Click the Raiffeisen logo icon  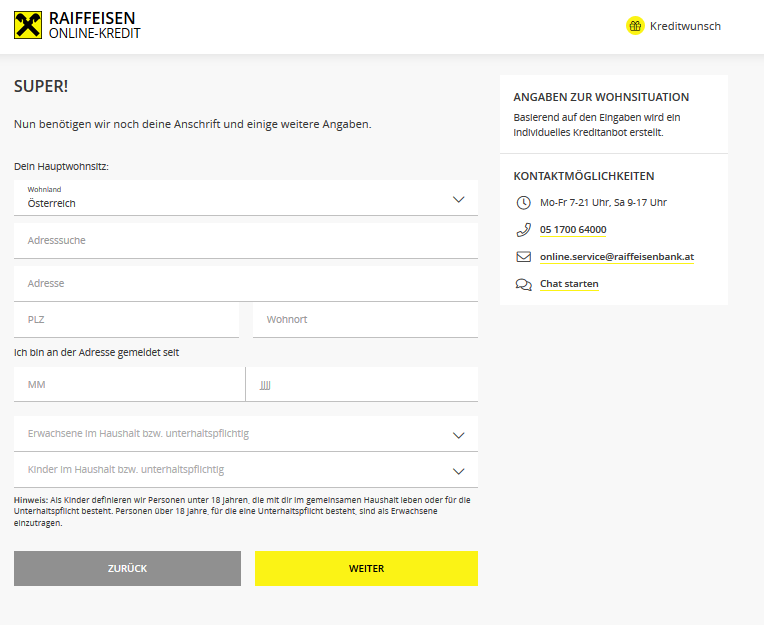pos(28,25)
